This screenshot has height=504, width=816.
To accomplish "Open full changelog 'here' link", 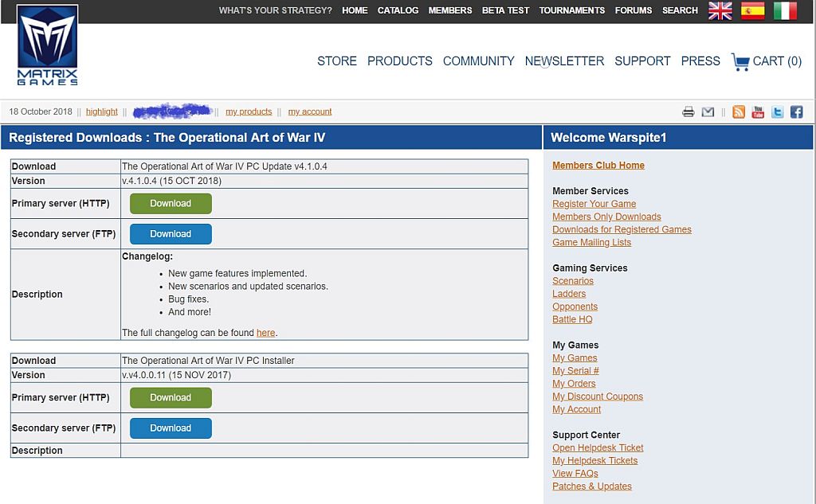I will 266,333.
